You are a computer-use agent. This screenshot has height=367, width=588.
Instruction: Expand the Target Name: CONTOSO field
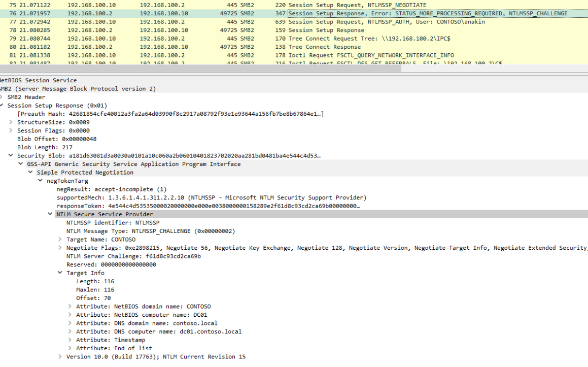60,240
